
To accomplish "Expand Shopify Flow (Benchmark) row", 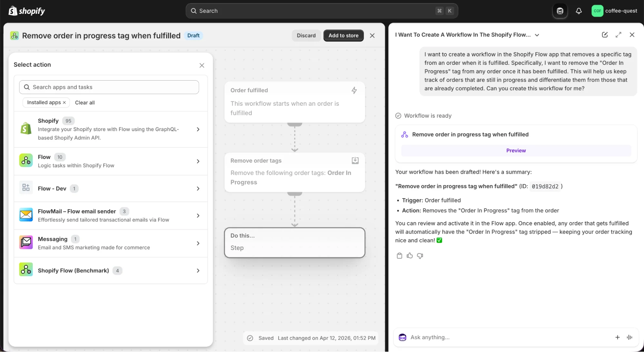I will point(111,270).
